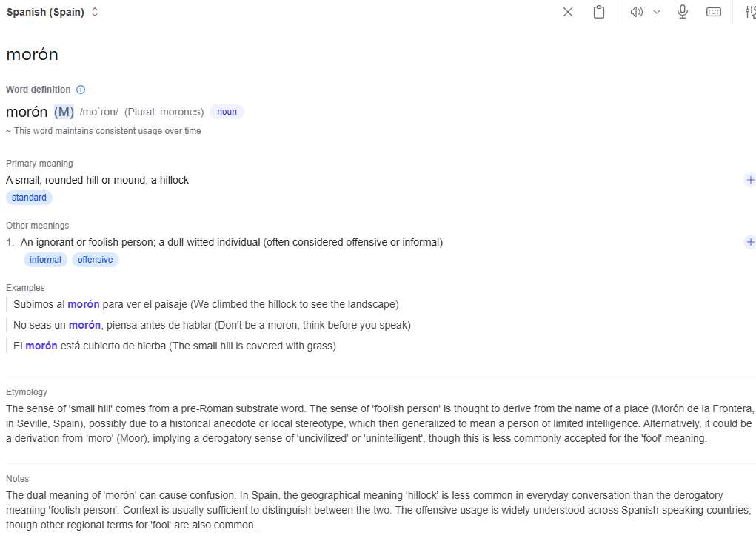This screenshot has width=756, height=538.
Task: Click the (M) gender badge
Action: click(x=64, y=112)
